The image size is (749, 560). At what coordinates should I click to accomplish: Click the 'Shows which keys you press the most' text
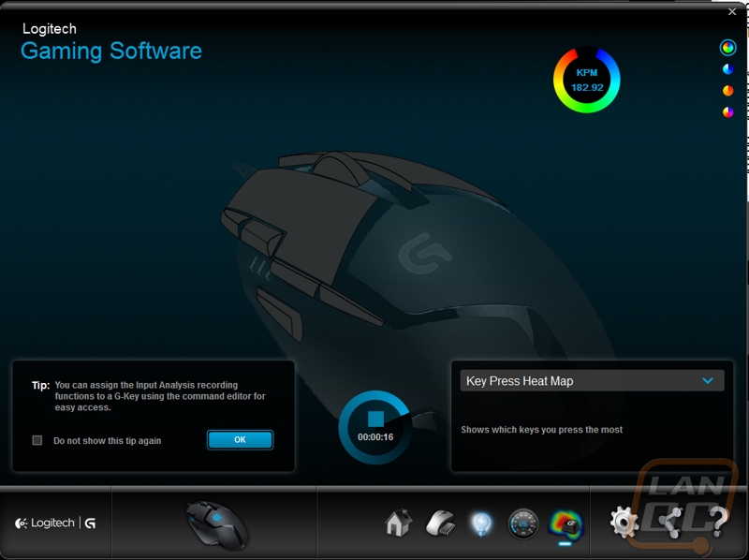tap(541, 430)
